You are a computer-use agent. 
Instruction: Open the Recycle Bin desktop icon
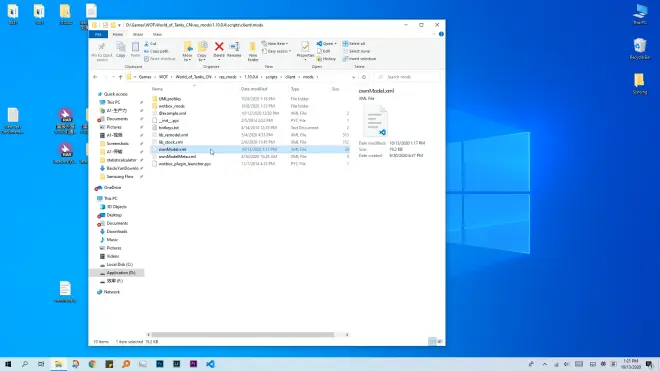click(640, 48)
